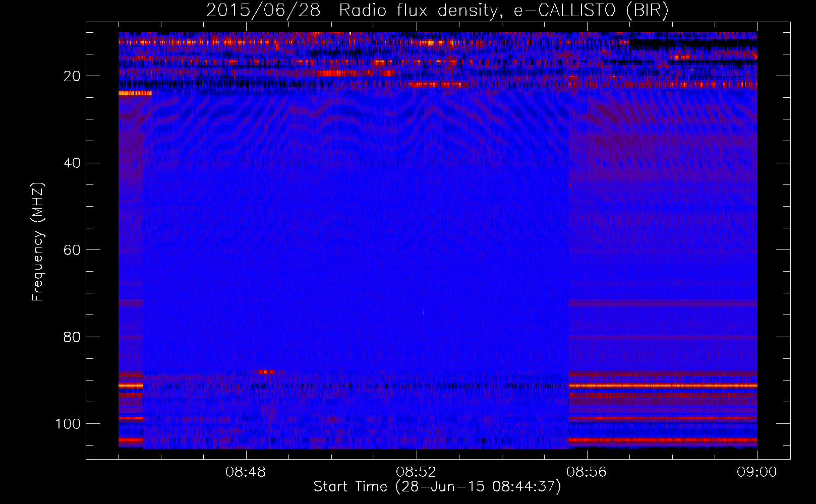816x504 pixels.
Task: Click the 'Start Time (28-Jun-15 08:44:37)' axis label
Action: click(437, 487)
